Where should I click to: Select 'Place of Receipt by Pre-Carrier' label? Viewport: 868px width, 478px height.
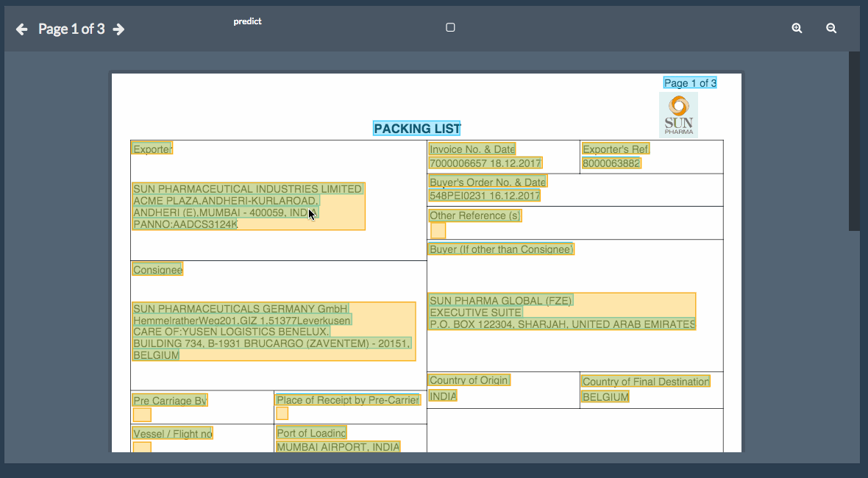pos(348,399)
